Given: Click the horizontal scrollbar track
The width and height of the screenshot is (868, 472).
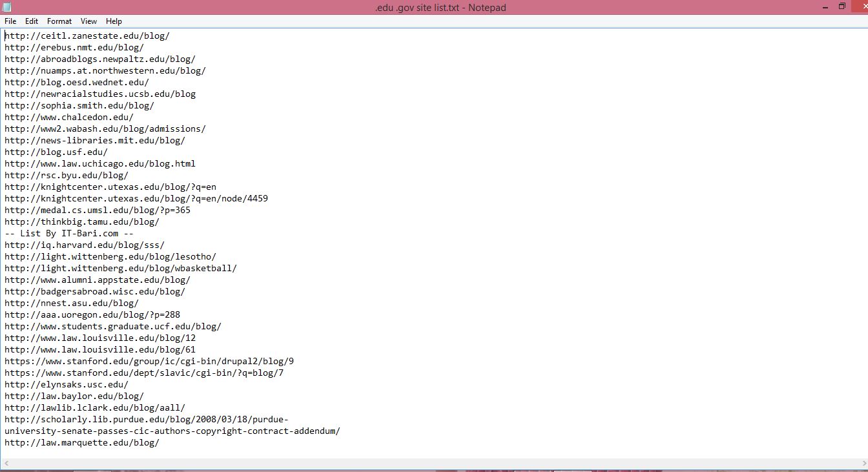Looking at the screenshot, I should [434, 464].
